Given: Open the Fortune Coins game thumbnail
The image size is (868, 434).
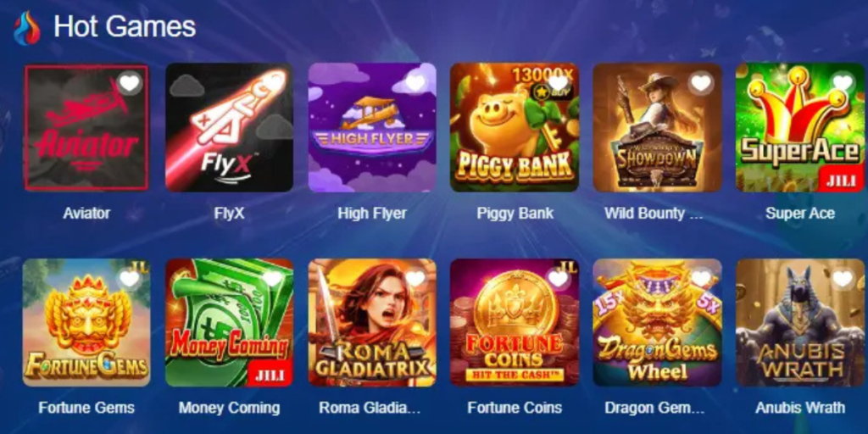Looking at the screenshot, I should pyautogui.click(x=515, y=323).
